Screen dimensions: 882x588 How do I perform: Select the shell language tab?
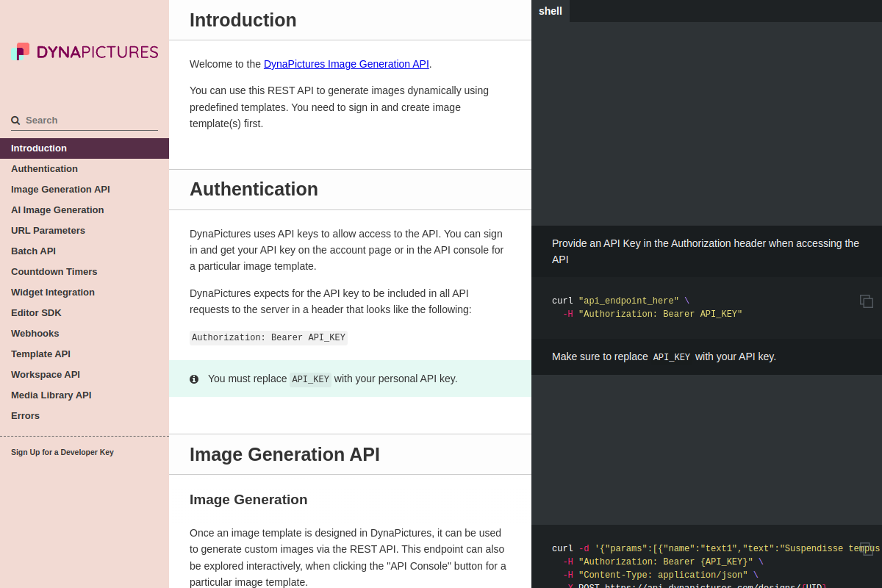coord(551,11)
